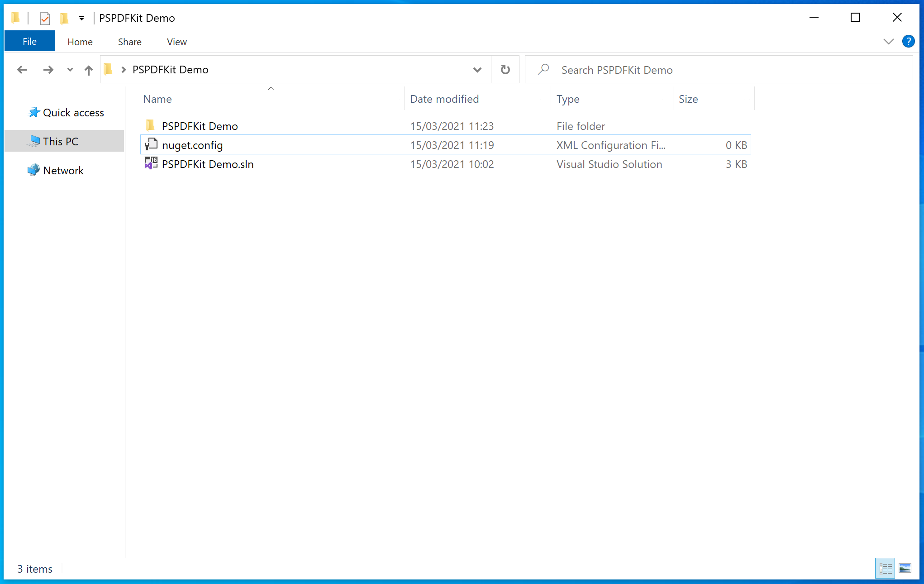Click the XML Configuration Fi... type cell
Image resolution: width=924 pixels, height=584 pixels.
(x=611, y=145)
